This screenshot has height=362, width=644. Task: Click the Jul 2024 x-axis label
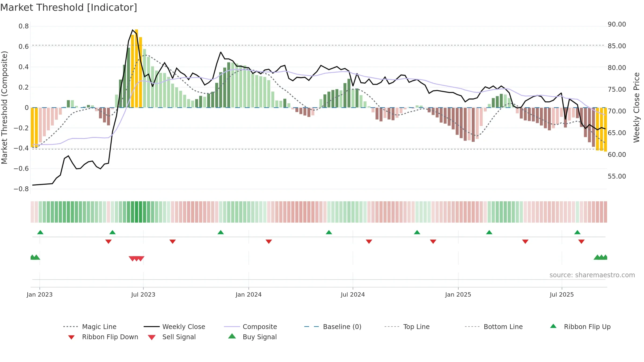(x=353, y=294)
